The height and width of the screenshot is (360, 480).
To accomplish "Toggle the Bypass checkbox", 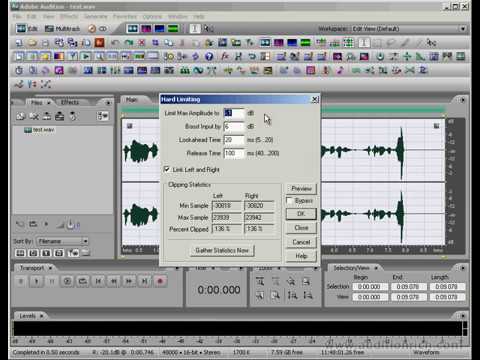I will click(x=290, y=201).
